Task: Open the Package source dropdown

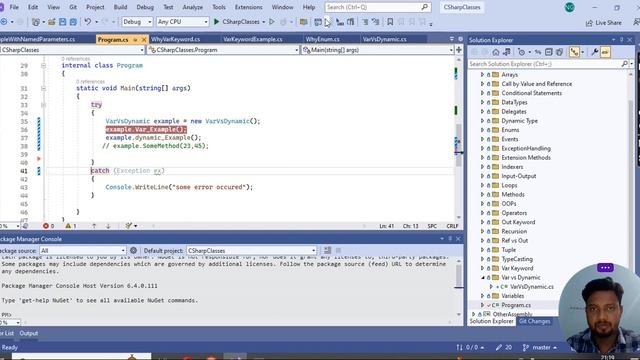Action: [x=82, y=251]
